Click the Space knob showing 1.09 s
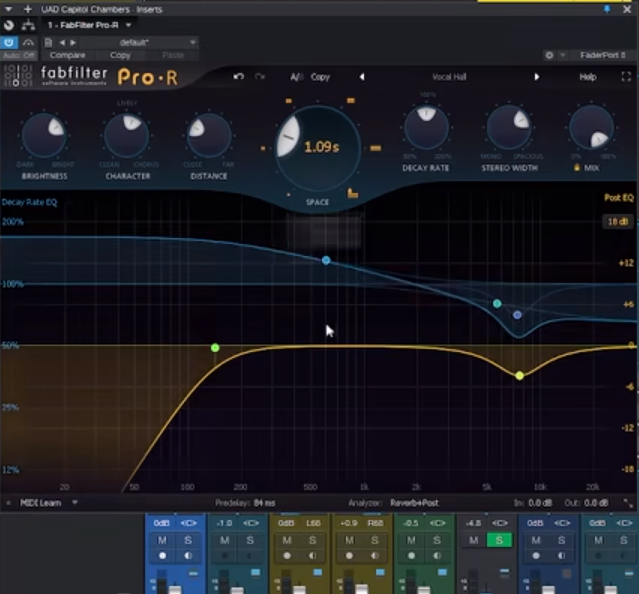This screenshot has height=594, width=639. pyautogui.click(x=317, y=148)
